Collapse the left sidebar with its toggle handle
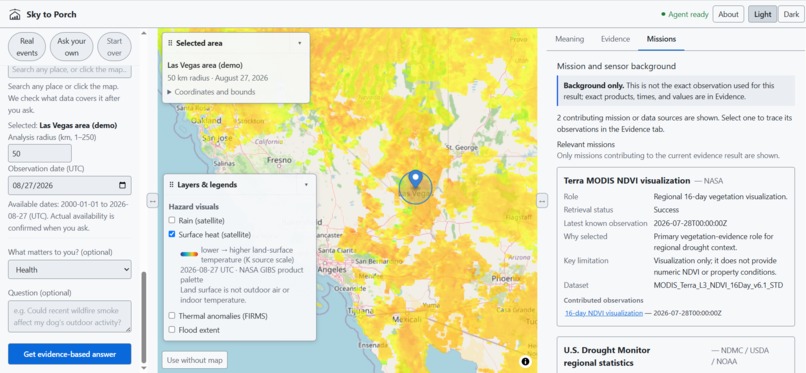806x373 pixels. pos(152,200)
